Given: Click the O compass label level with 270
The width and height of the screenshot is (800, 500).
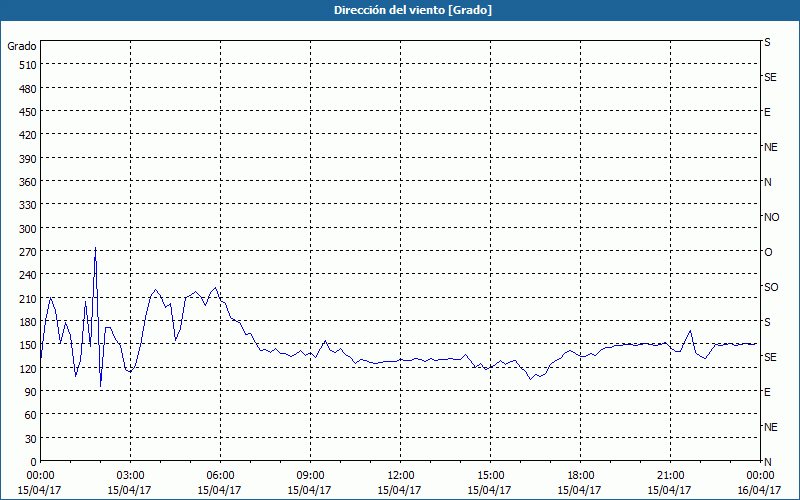Looking at the screenshot, I should [768, 252].
